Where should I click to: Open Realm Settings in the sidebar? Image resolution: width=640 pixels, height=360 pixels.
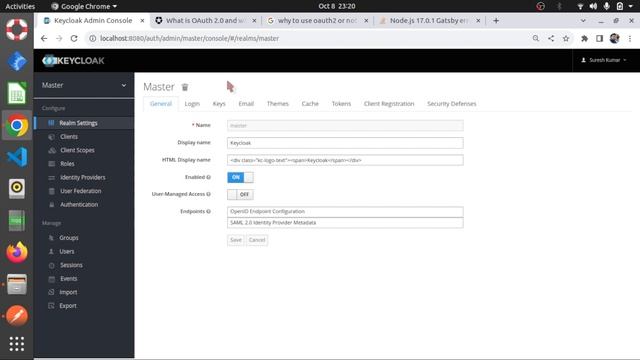point(78,123)
